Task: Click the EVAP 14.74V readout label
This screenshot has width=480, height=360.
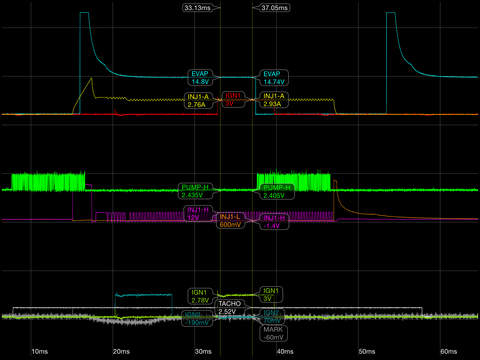Action: (274, 78)
